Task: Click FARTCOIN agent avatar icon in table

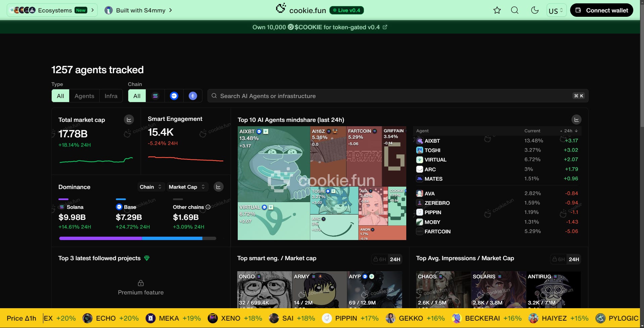Action: 420,231
